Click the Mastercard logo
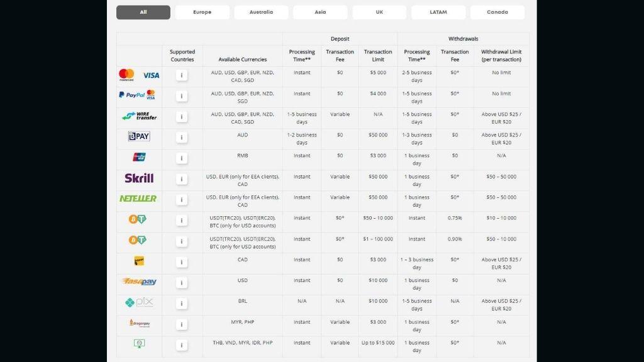Viewport: 644px width, 362px height. click(x=127, y=75)
